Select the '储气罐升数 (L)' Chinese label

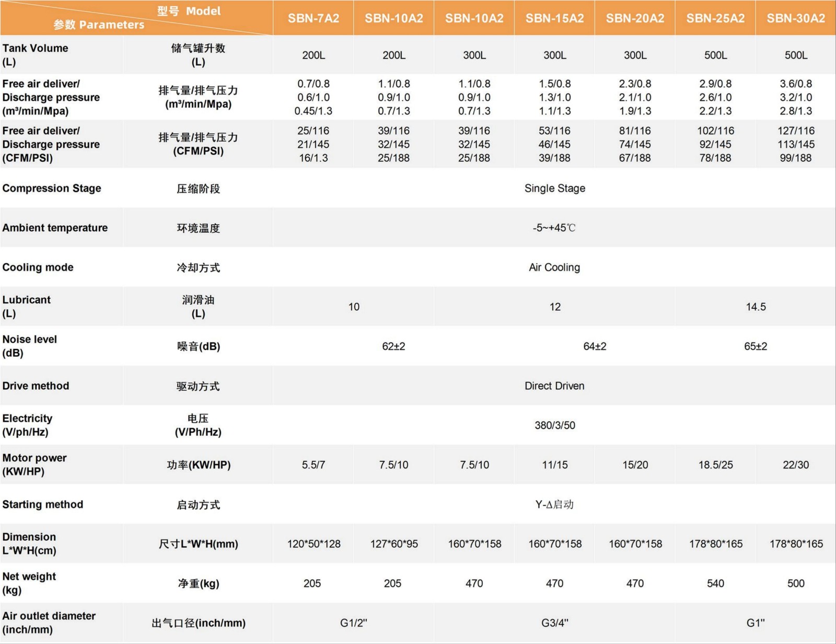(x=199, y=55)
